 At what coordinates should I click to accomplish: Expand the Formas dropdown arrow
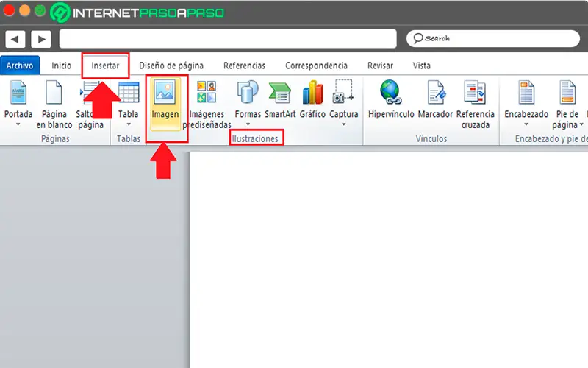(248, 124)
